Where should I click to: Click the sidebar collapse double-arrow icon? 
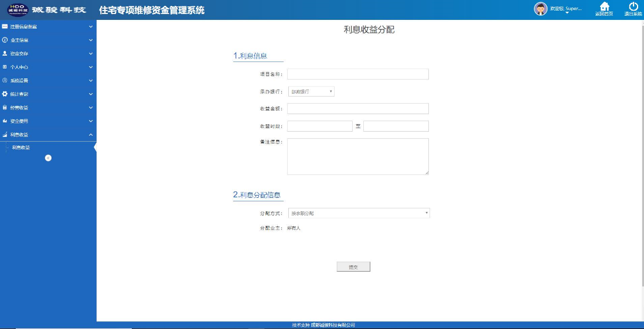click(48, 158)
